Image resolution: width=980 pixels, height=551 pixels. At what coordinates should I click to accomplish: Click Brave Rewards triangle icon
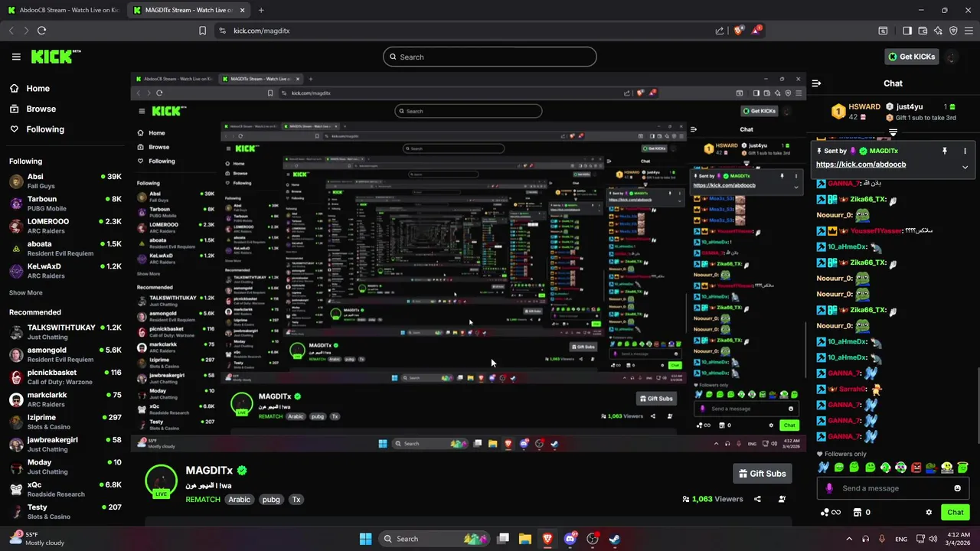(x=756, y=31)
